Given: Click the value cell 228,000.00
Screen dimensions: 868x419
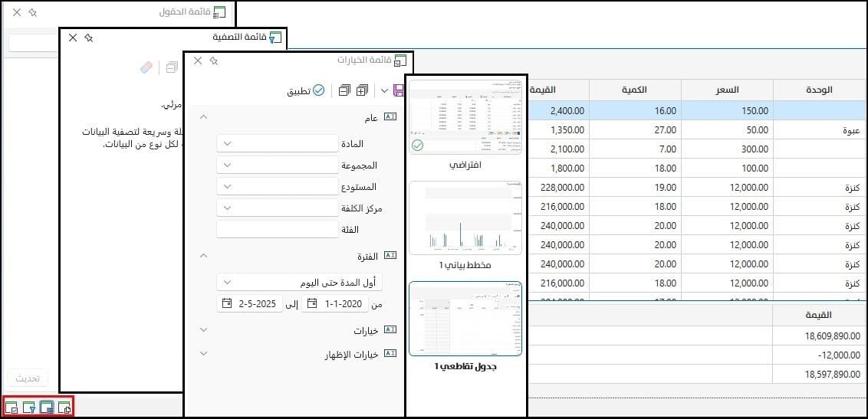Looking at the screenshot, I should (x=558, y=187).
